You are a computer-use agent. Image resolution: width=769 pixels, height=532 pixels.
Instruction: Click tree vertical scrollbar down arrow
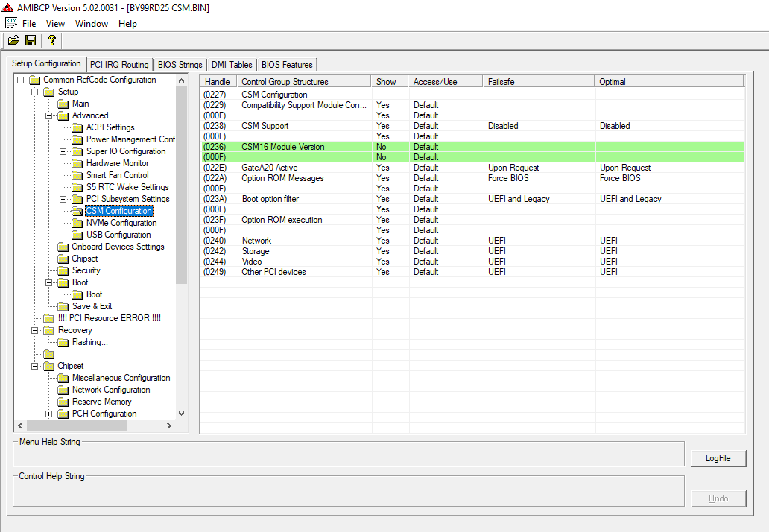pos(182,414)
